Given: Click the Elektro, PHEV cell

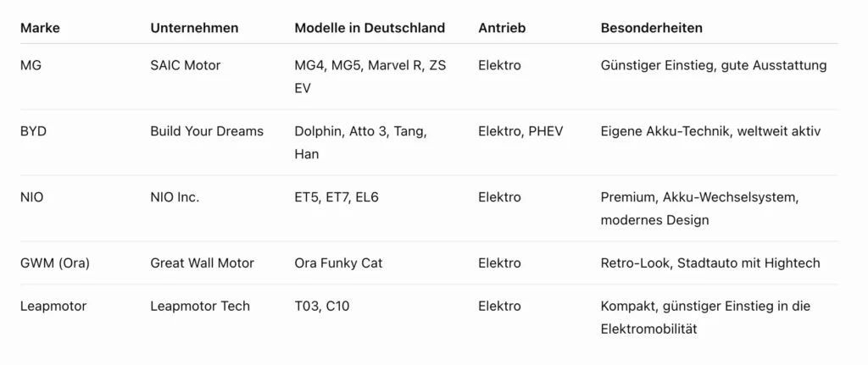Looking at the screenshot, I should coord(520,131).
